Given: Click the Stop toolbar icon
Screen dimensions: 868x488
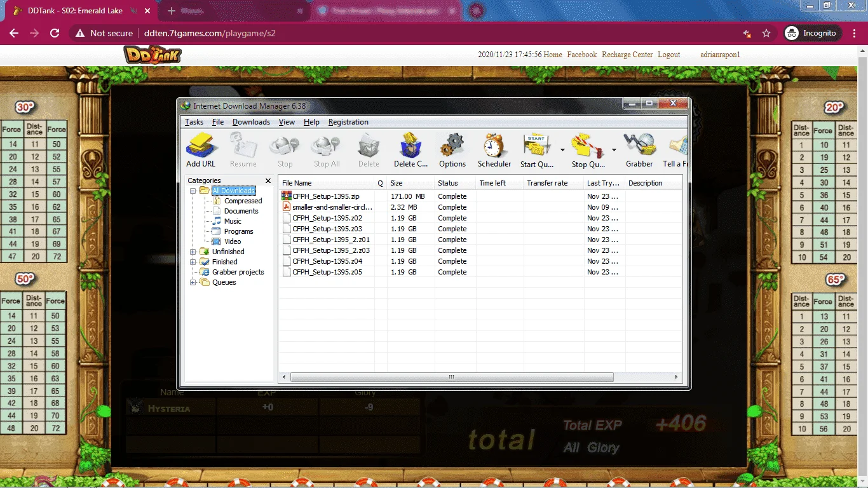Looking at the screenshot, I should point(285,151).
